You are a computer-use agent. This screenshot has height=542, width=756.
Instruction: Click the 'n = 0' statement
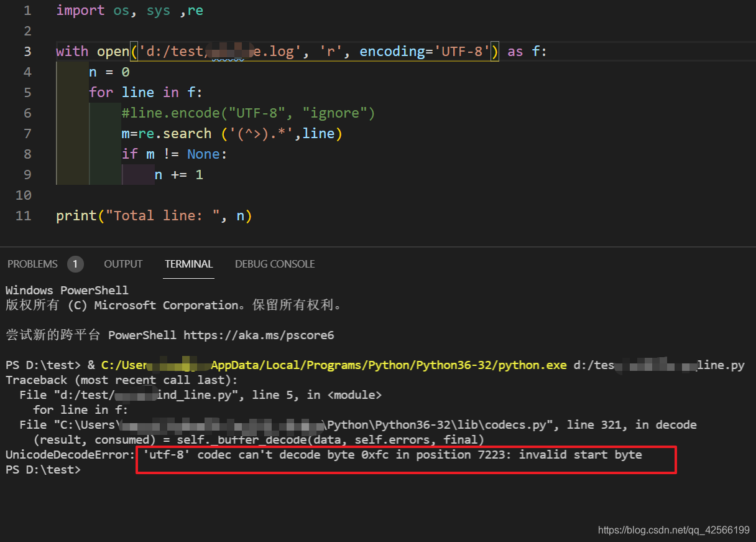[x=109, y=72]
